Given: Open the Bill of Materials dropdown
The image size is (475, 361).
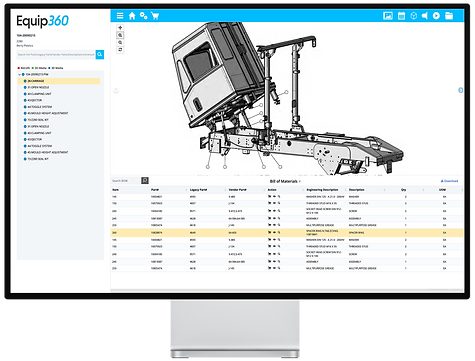Looking at the screenshot, I should click(285, 181).
